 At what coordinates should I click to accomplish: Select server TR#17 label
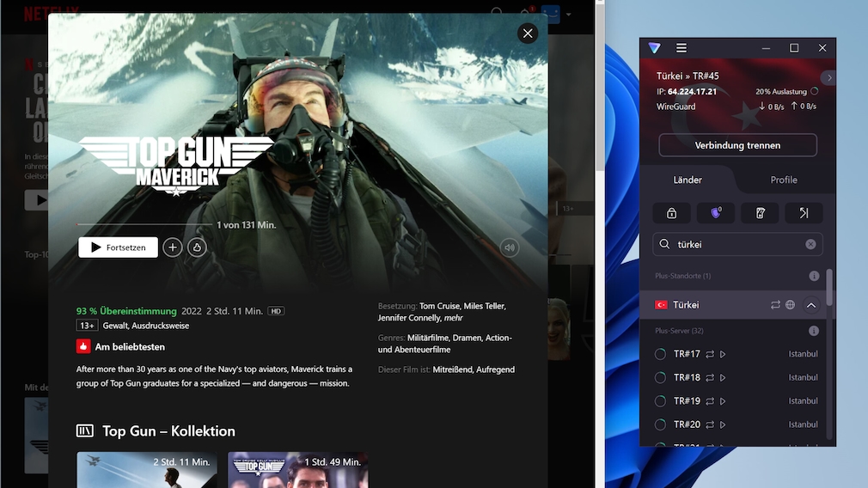tap(687, 354)
